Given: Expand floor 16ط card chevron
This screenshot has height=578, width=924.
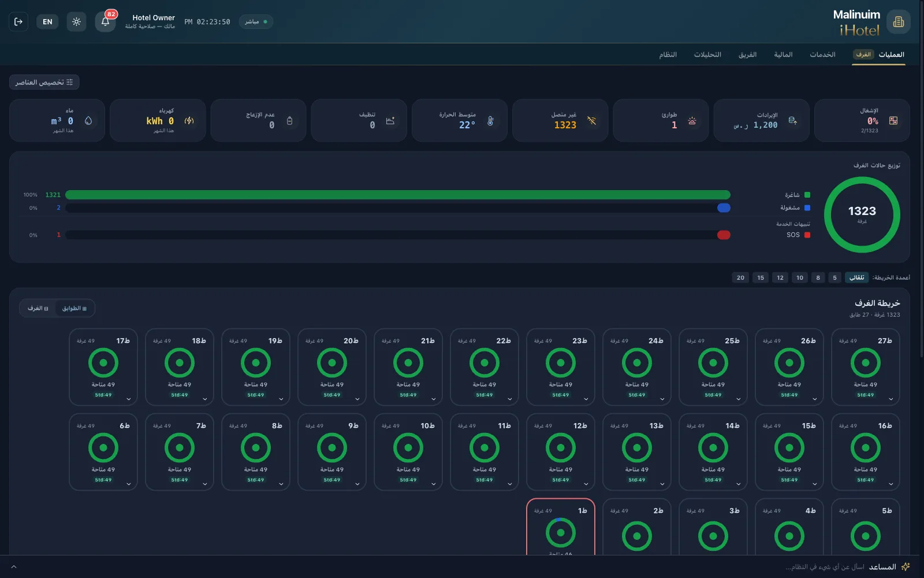Looking at the screenshot, I should [891, 484].
